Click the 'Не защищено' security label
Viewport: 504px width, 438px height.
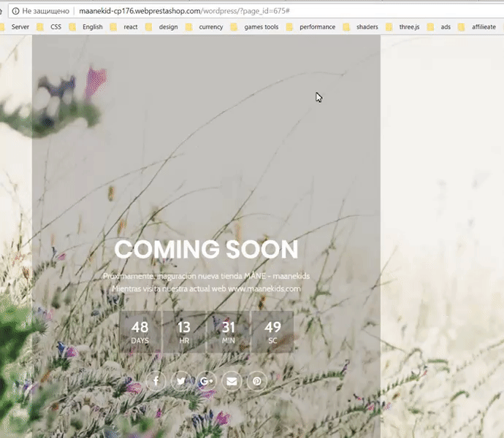[45, 11]
